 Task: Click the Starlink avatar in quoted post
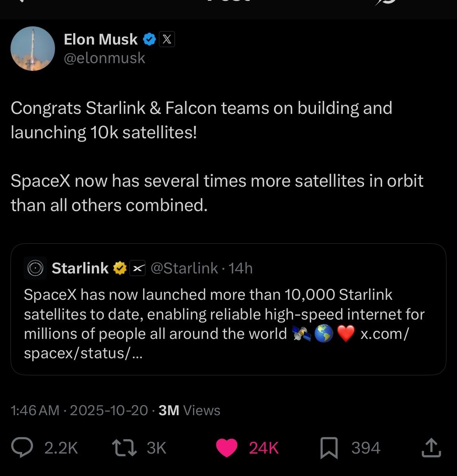click(x=35, y=268)
